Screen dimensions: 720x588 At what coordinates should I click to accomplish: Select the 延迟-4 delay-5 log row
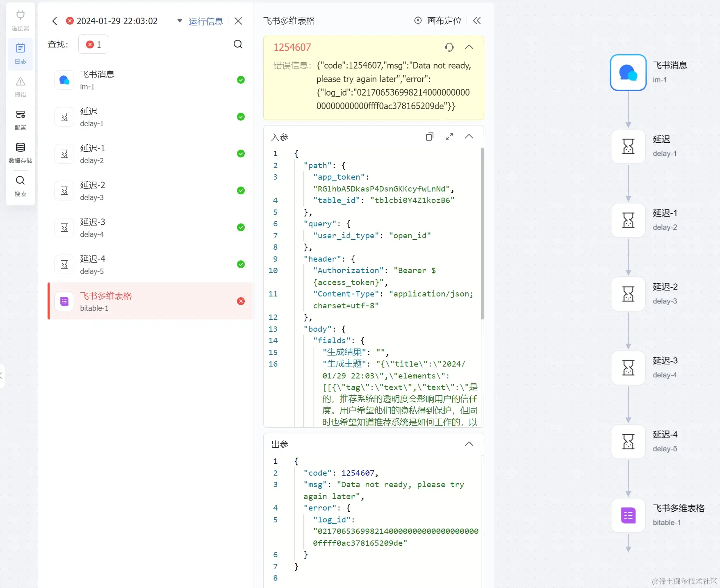tap(150, 264)
